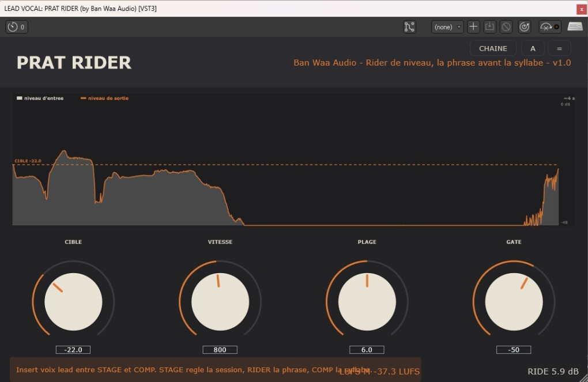Open the plugin routing matrix icon
The width and height of the screenshot is (588, 382).
coord(409,27)
